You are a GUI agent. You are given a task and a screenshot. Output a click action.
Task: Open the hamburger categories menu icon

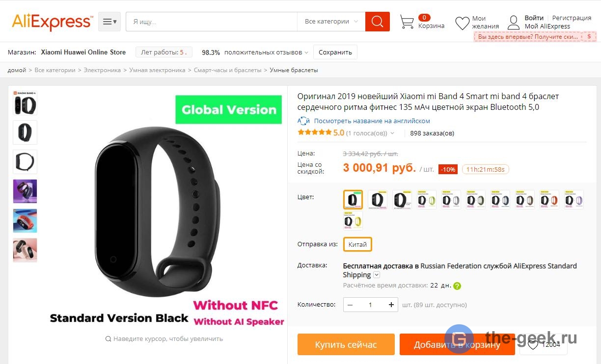click(x=109, y=22)
